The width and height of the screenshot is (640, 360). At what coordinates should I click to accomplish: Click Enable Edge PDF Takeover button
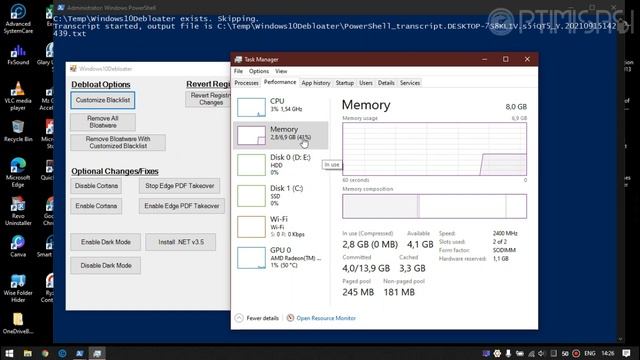tap(182, 206)
